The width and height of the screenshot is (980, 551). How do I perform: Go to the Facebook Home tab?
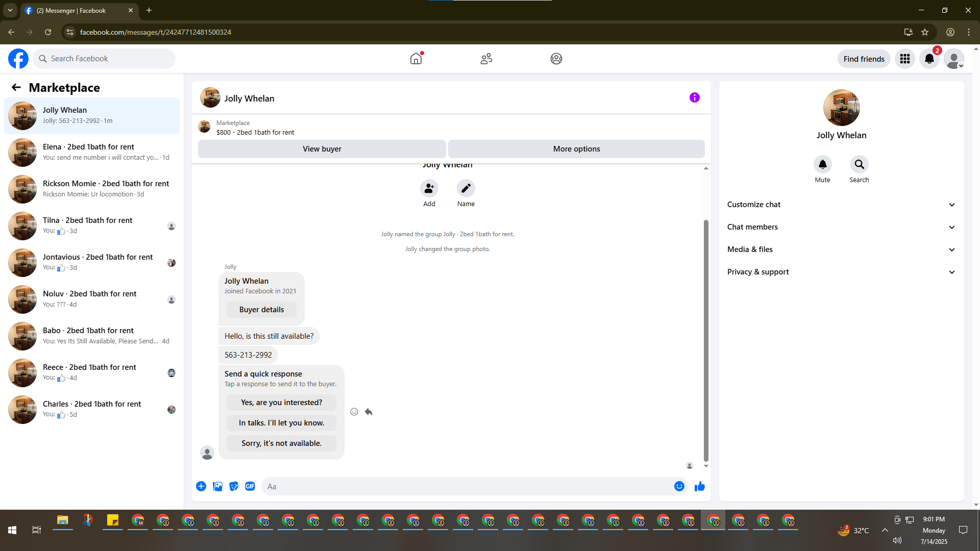click(x=416, y=59)
